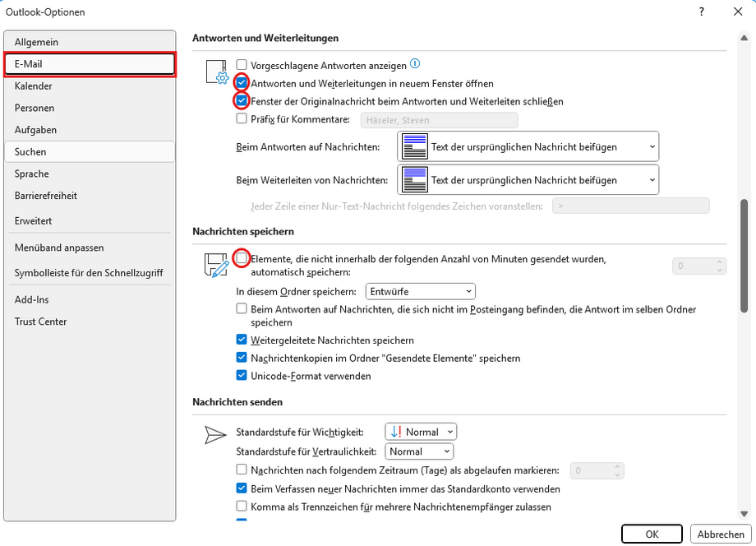The image size is (756, 546).
Task: Open In diesem Ordner speichern Entwürfe dropdown
Action: point(421,291)
